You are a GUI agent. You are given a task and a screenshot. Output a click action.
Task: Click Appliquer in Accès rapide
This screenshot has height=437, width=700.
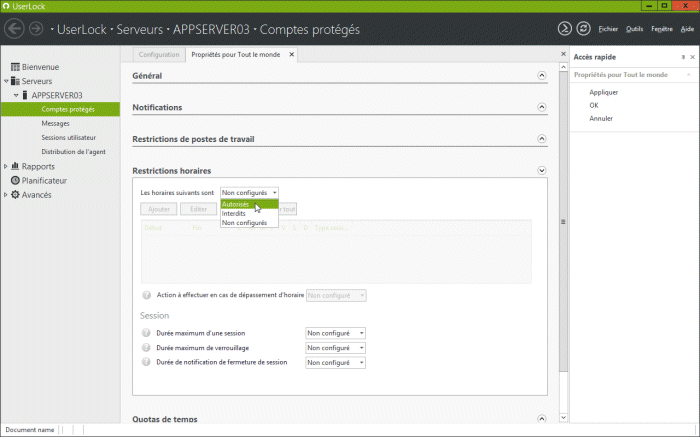coord(604,92)
